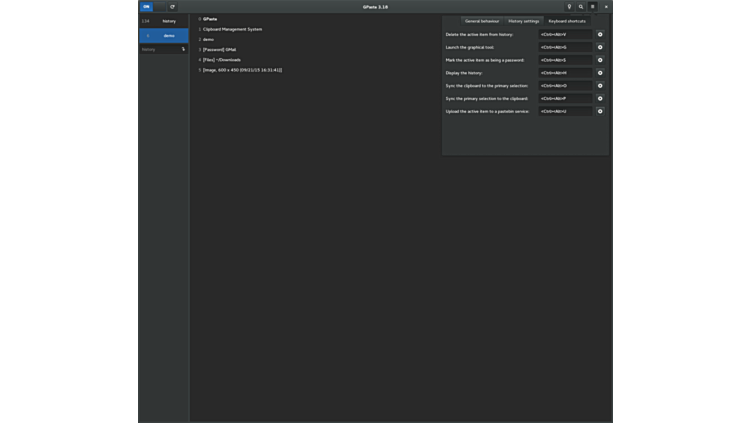Select the Keyboard shortcuts tab
This screenshot has width=752, height=423.
pyautogui.click(x=567, y=21)
